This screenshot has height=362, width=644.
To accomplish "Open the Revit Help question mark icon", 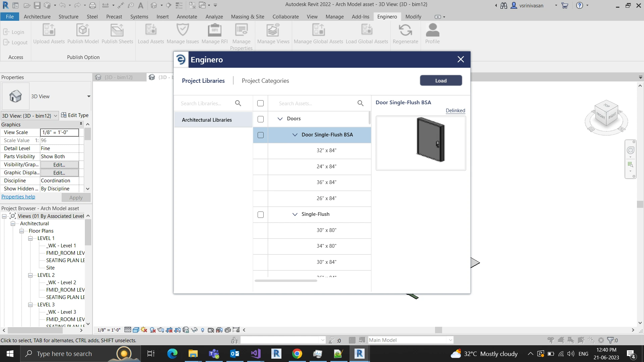I will click(x=579, y=5).
